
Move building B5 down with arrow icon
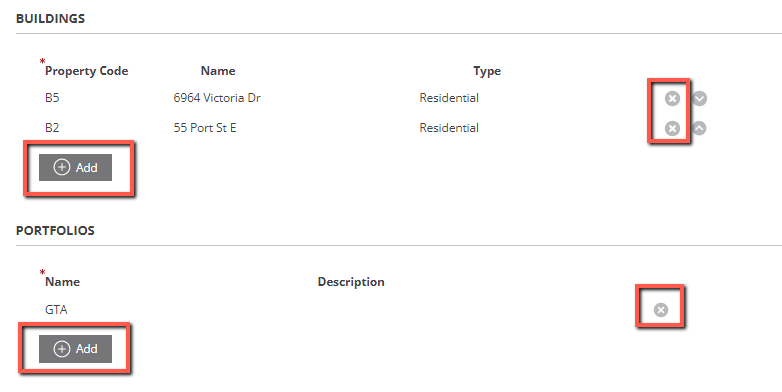click(x=699, y=98)
